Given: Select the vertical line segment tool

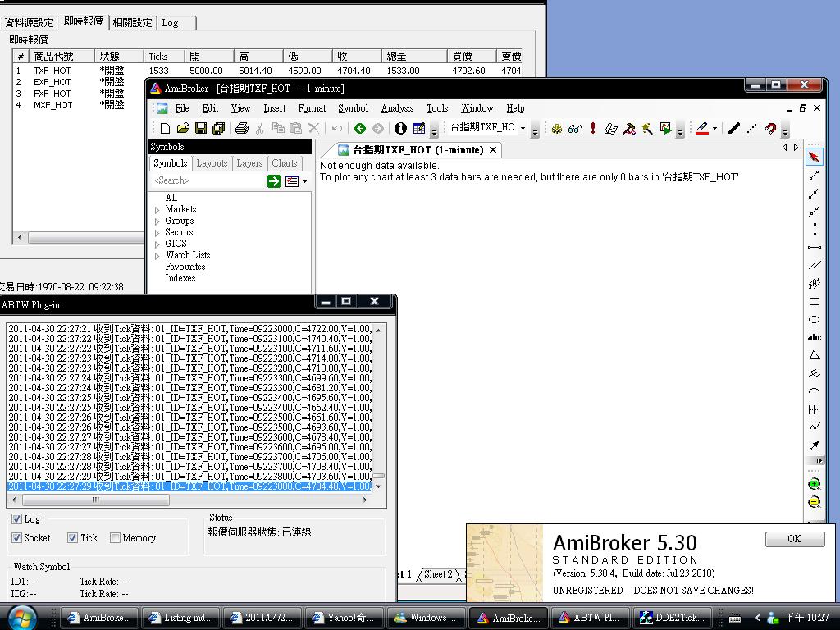Looking at the screenshot, I should 815,230.
